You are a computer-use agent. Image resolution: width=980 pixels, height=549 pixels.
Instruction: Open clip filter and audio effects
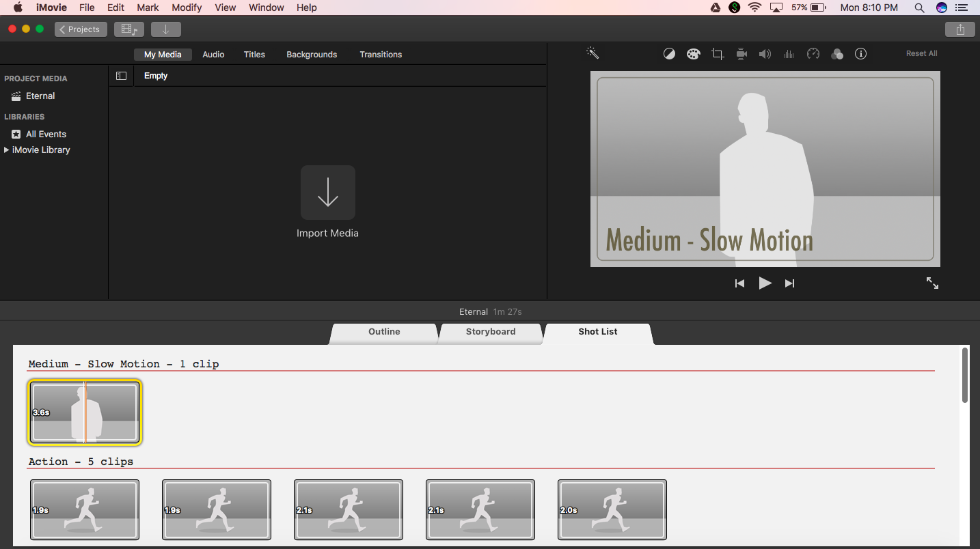pos(837,54)
